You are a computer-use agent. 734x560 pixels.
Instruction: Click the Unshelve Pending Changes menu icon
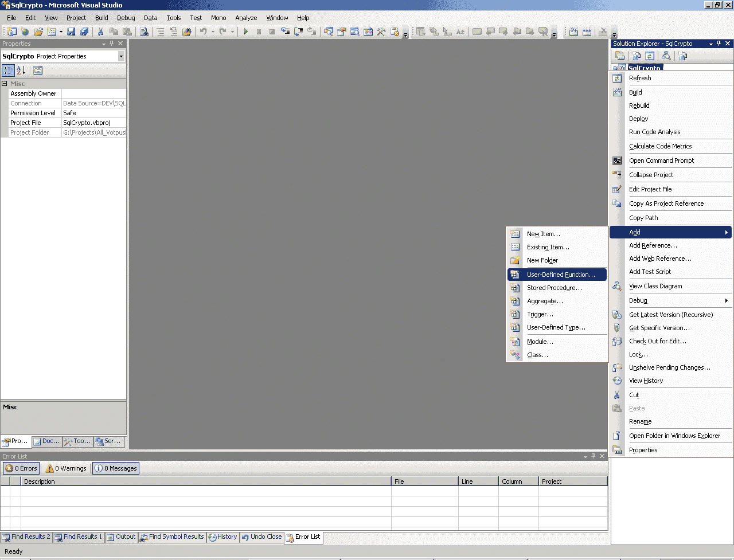[x=617, y=367]
